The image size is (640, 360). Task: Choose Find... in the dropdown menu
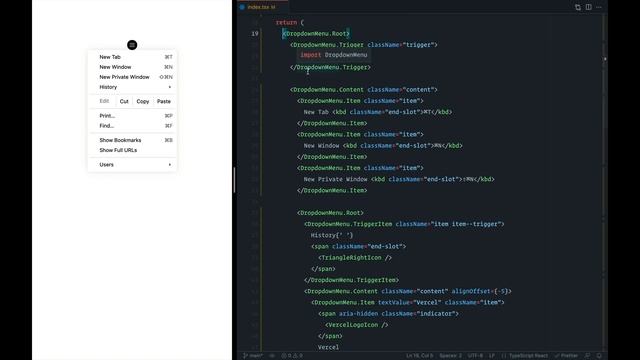pyautogui.click(x=132, y=126)
